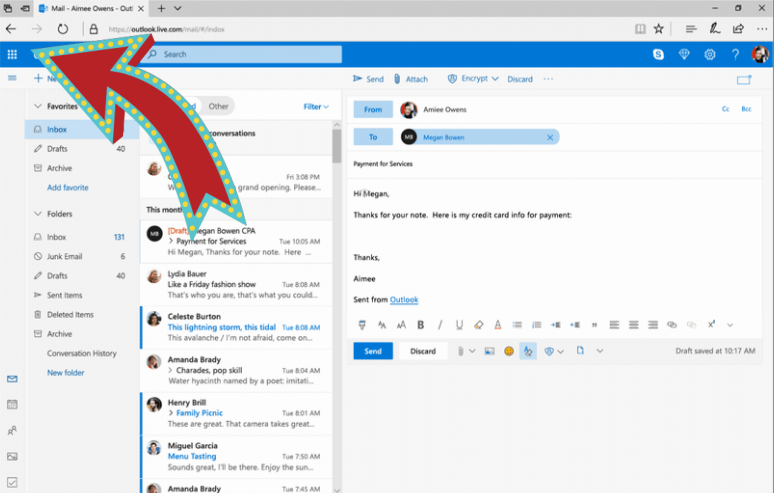Open the settings gear in Outlook header
This screenshot has width=774, height=493.
click(710, 55)
